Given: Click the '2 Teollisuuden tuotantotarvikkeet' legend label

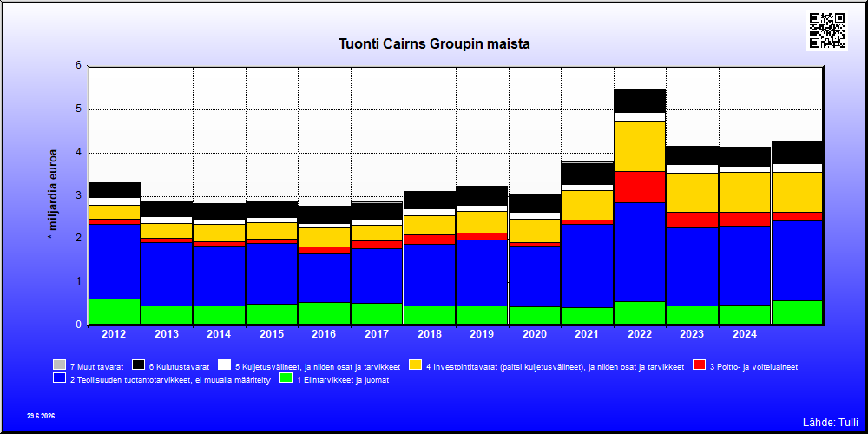Looking at the screenshot, I should coord(170,380).
